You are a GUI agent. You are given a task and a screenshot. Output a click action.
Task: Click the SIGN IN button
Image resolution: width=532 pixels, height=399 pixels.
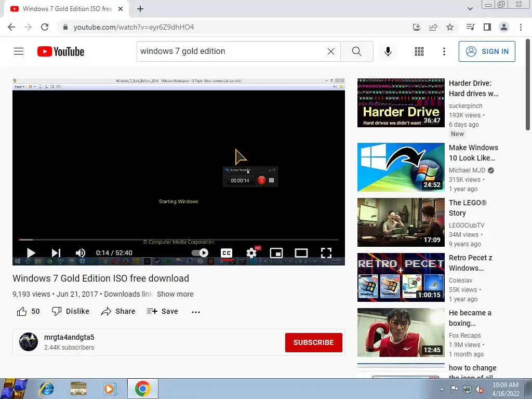tap(487, 51)
